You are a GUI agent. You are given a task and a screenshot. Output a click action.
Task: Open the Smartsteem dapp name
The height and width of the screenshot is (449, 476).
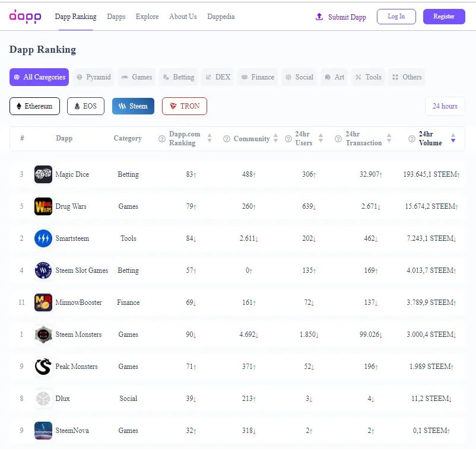[x=72, y=238]
